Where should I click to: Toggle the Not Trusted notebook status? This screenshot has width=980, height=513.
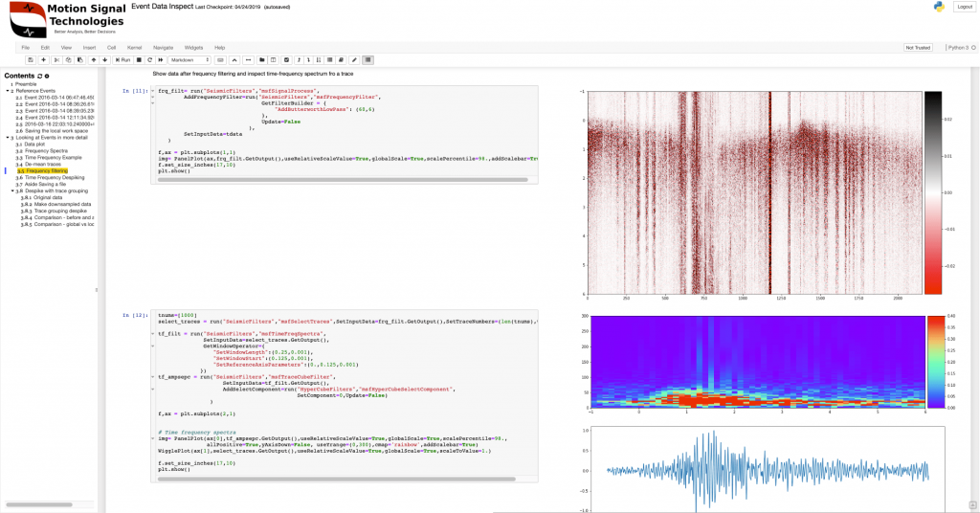click(x=917, y=47)
